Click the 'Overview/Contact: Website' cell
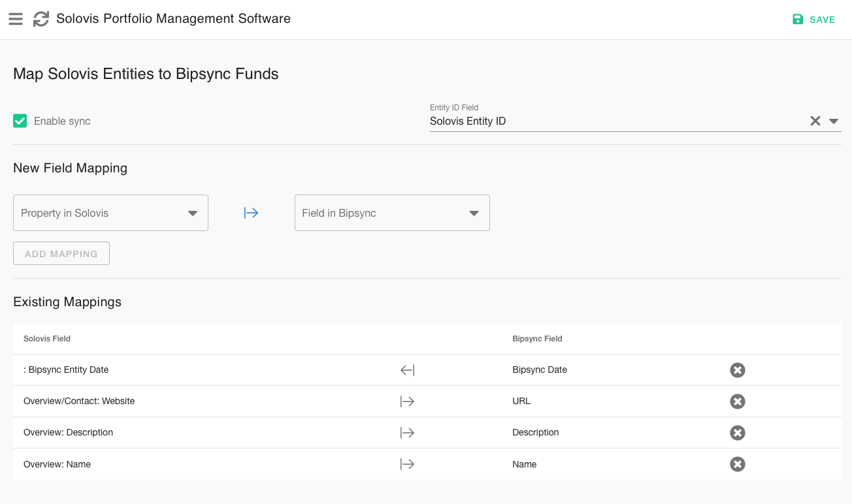This screenshot has width=852, height=504. pos(79,401)
